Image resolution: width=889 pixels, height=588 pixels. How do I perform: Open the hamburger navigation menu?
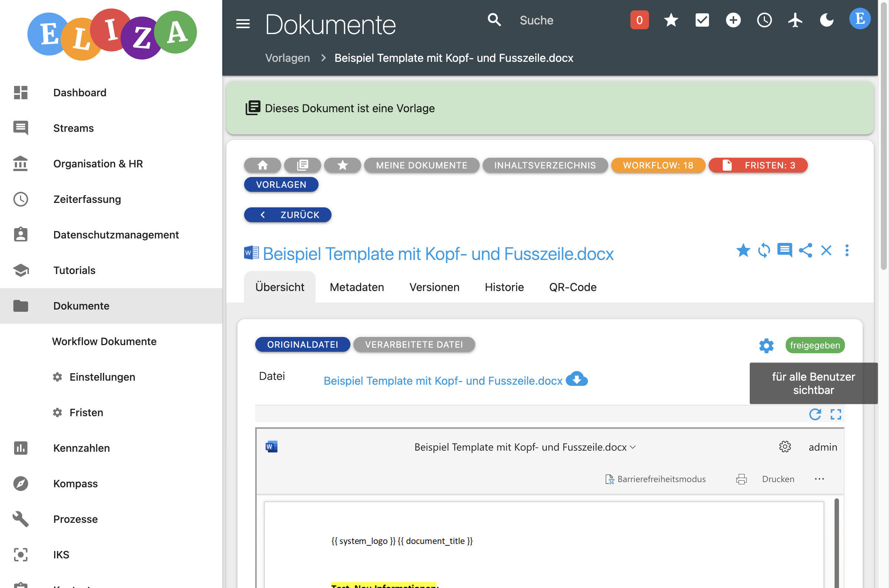[243, 24]
